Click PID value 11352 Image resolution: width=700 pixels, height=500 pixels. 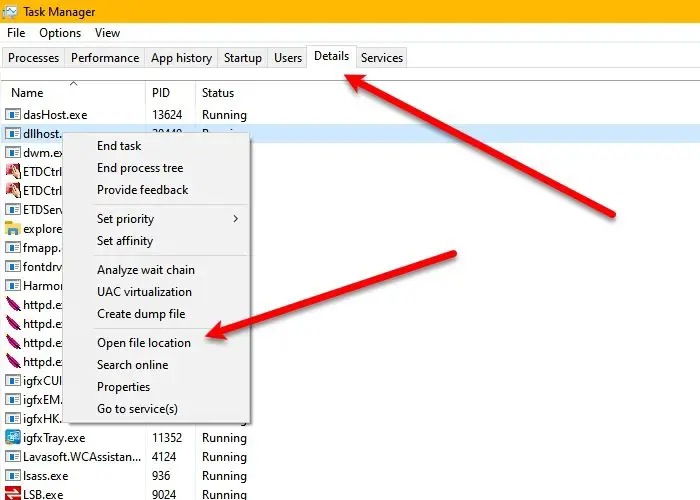(167, 438)
